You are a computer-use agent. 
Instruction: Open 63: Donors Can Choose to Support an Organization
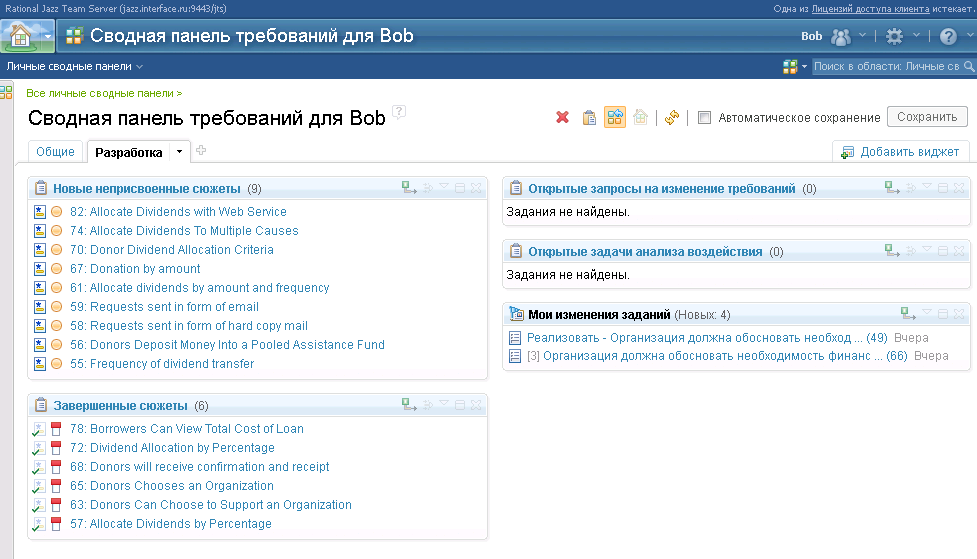point(211,505)
